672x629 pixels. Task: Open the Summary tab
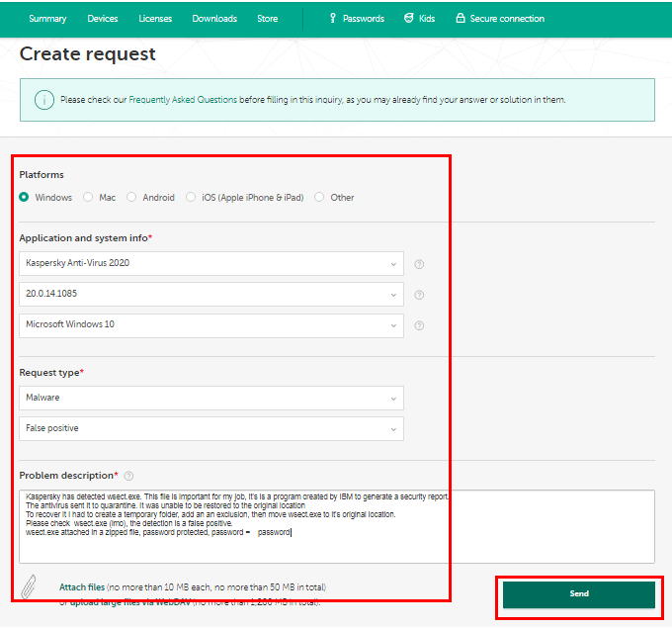[47, 19]
